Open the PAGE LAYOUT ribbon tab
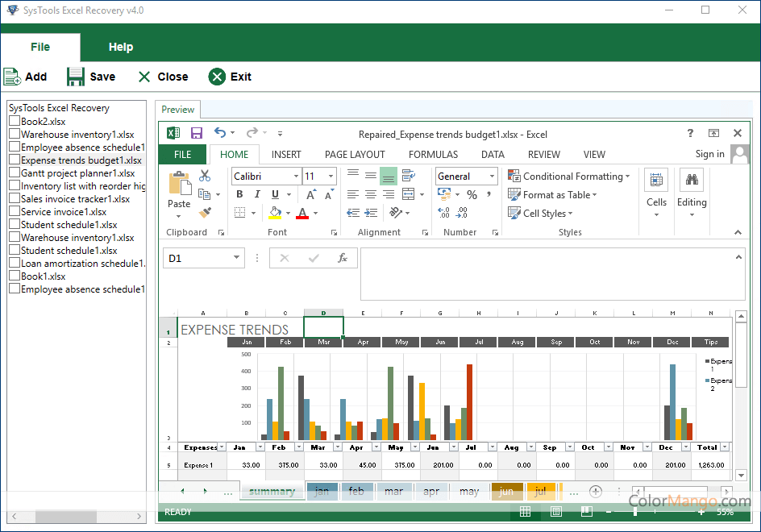The image size is (761, 532). 355,155
